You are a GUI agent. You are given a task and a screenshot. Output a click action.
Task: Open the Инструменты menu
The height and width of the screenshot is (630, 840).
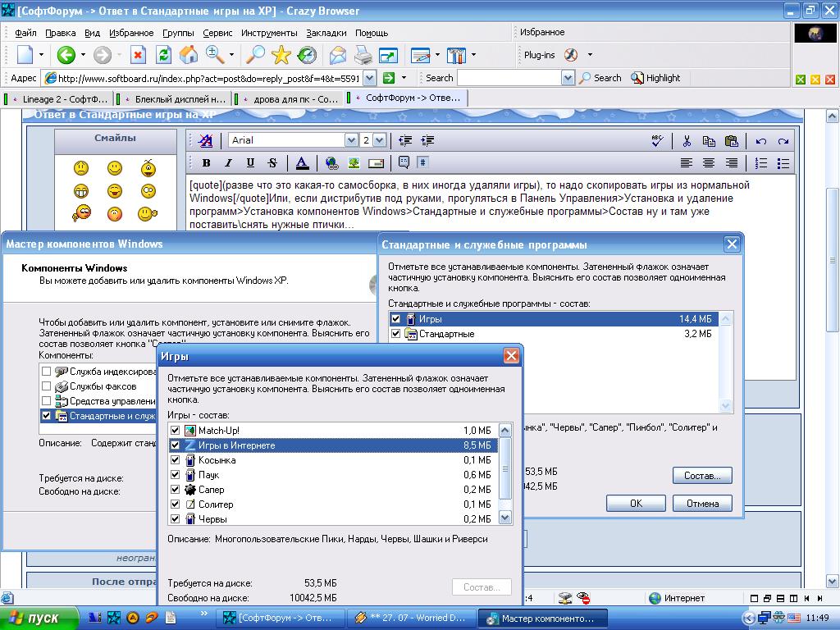[x=269, y=33]
